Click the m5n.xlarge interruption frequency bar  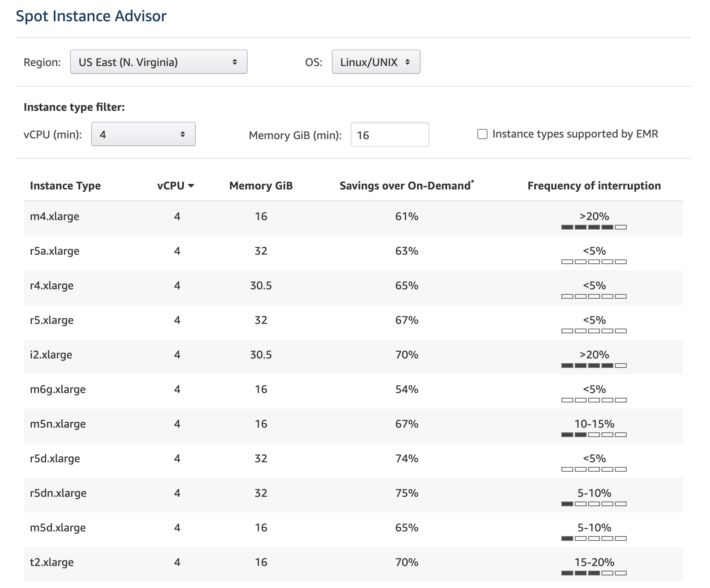click(x=594, y=435)
